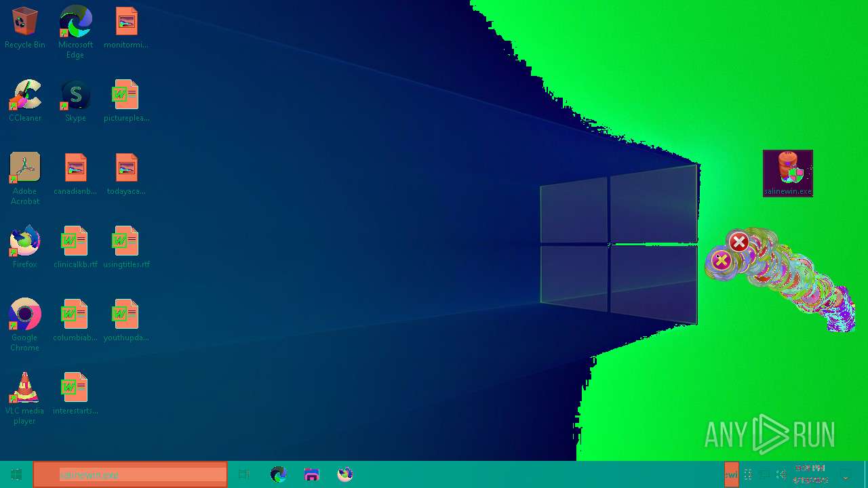Select the pictureplea... document file
This screenshot has width=868, height=488.
[x=126, y=101]
